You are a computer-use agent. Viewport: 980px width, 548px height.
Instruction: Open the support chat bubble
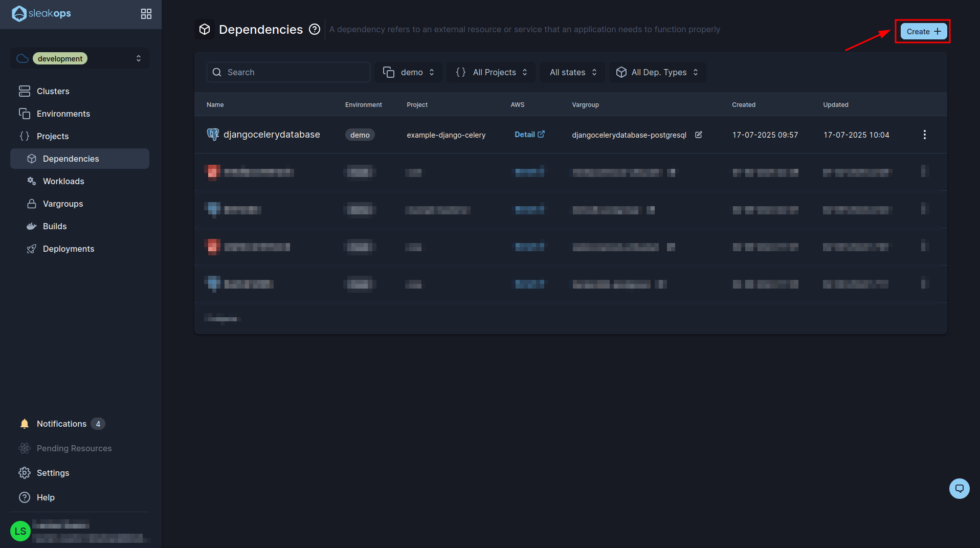pyautogui.click(x=960, y=489)
